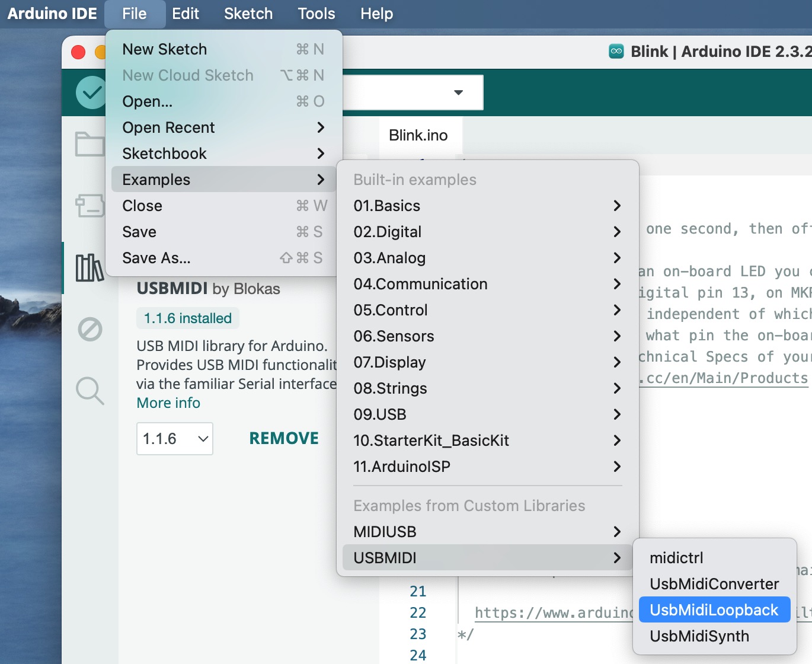Open the Debug sidebar icon
This screenshot has height=664, width=812.
(x=90, y=329)
